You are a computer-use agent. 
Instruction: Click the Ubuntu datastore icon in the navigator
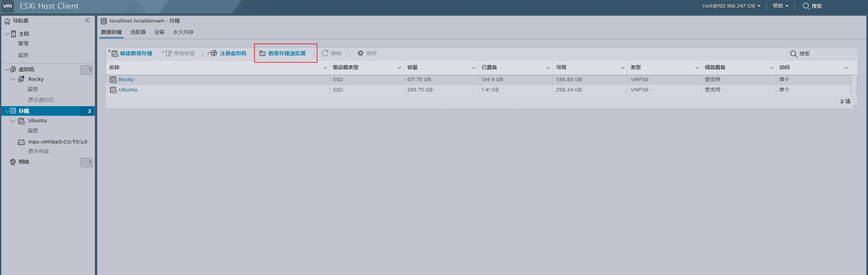(21, 121)
